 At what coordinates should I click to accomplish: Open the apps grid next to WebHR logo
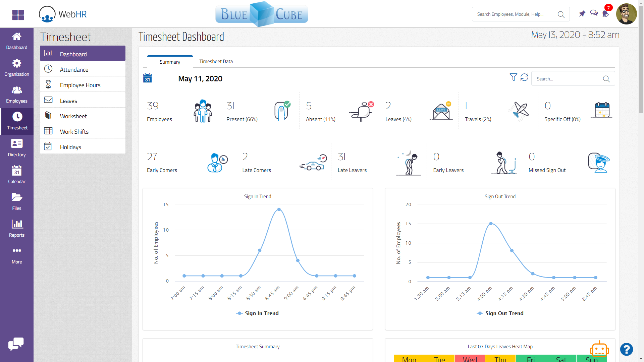point(17,15)
